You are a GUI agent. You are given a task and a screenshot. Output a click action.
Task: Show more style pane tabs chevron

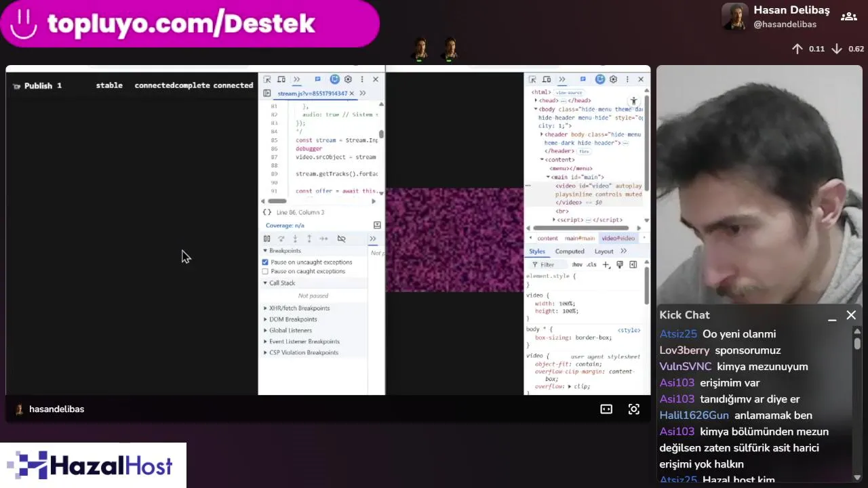pyautogui.click(x=624, y=251)
